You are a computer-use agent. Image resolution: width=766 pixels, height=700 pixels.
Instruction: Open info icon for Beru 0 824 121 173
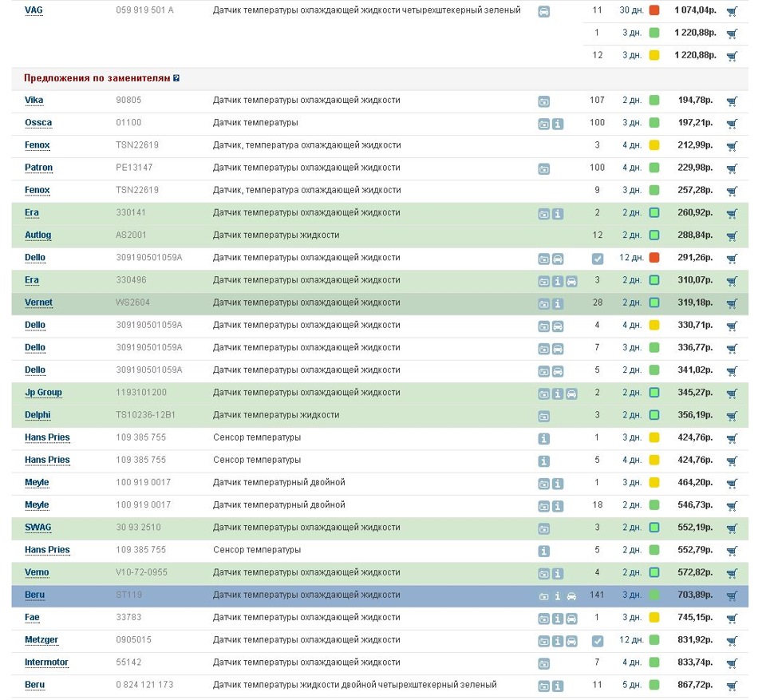coord(558,686)
